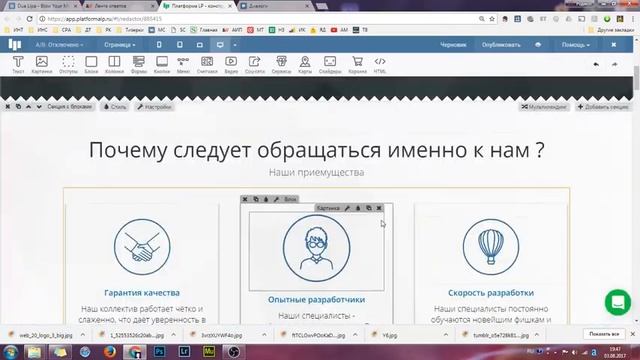Open the section Стиль style button
Viewport: 640px width, 360px height.
pyautogui.click(x=115, y=107)
